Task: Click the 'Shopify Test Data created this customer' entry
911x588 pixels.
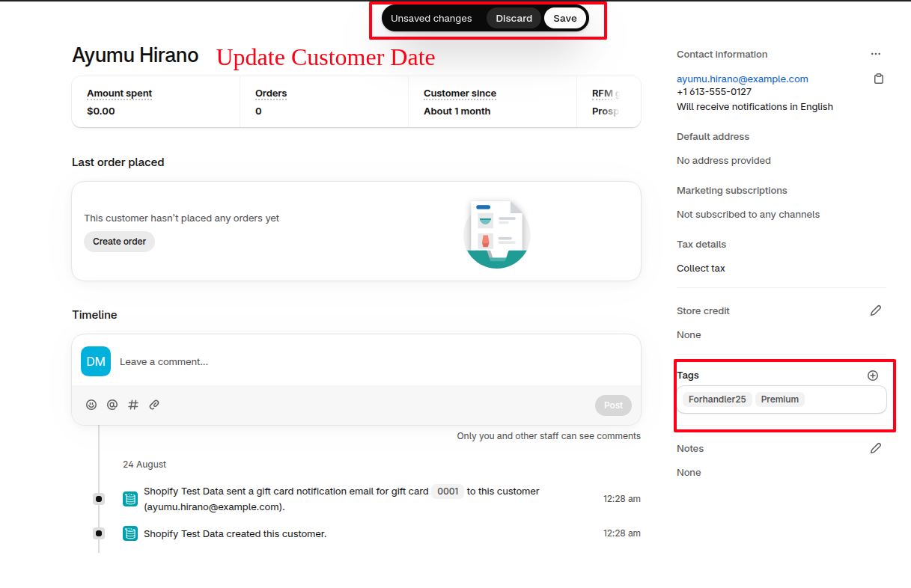Action: pos(235,534)
